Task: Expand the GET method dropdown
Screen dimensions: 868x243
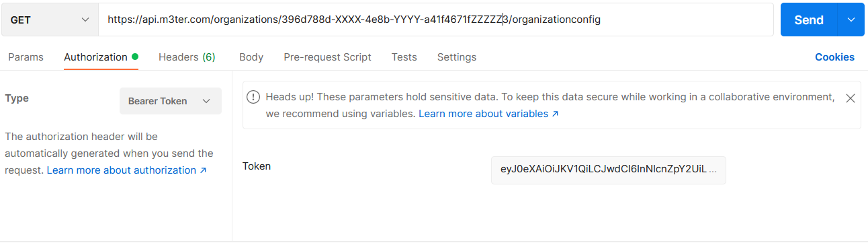Action: click(x=50, y=20)
